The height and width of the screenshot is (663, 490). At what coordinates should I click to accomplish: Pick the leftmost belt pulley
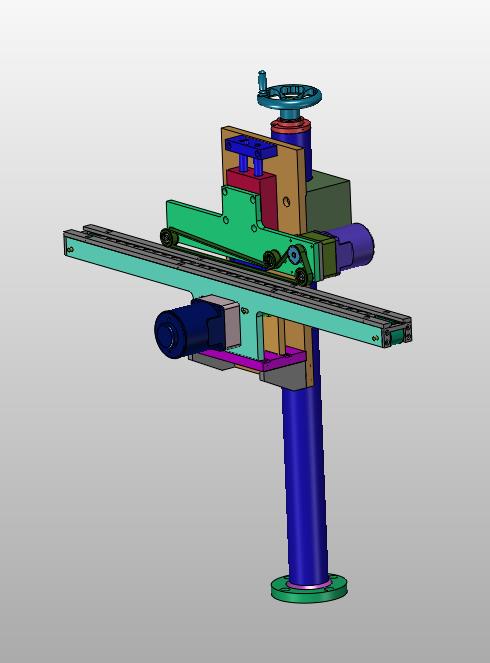[168, 238]
